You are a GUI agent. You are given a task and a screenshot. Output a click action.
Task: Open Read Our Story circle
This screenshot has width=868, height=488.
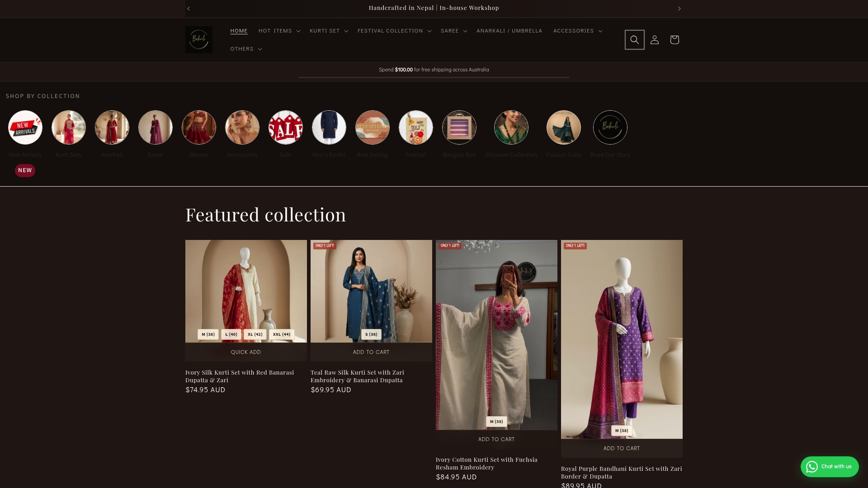(610, 127)
